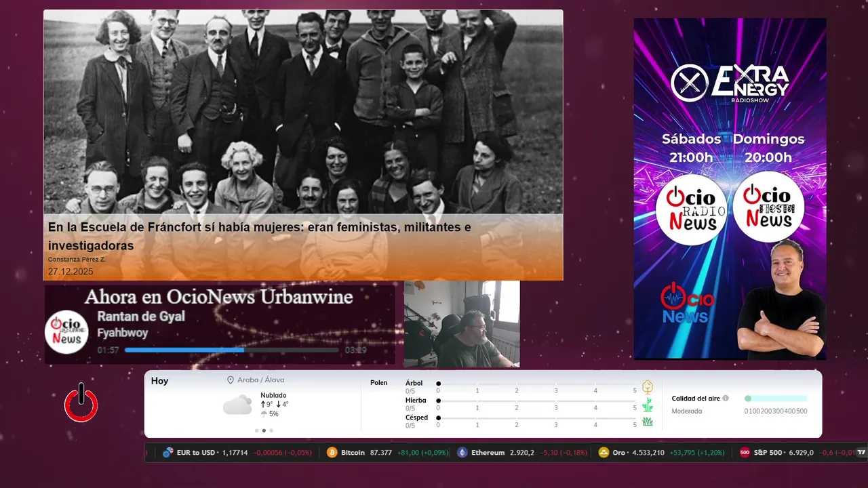
Task: Click the OcioNews logo beside the song title
Action: click(x=66, y=331)
